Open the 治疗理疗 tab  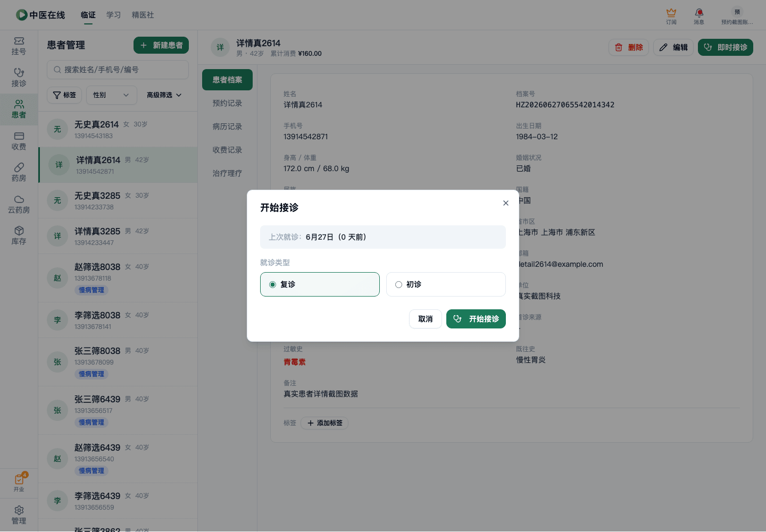[228, 173]
